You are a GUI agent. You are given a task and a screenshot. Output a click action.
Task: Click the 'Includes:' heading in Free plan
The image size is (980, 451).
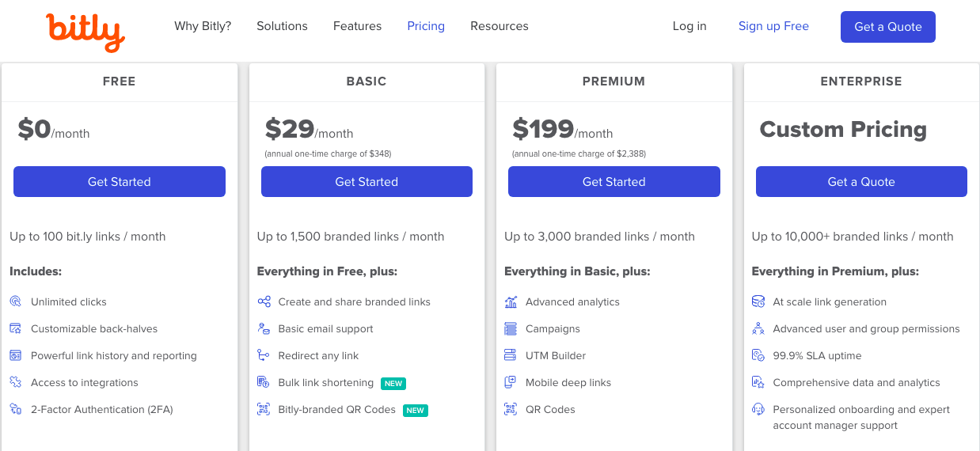point(36,271)
